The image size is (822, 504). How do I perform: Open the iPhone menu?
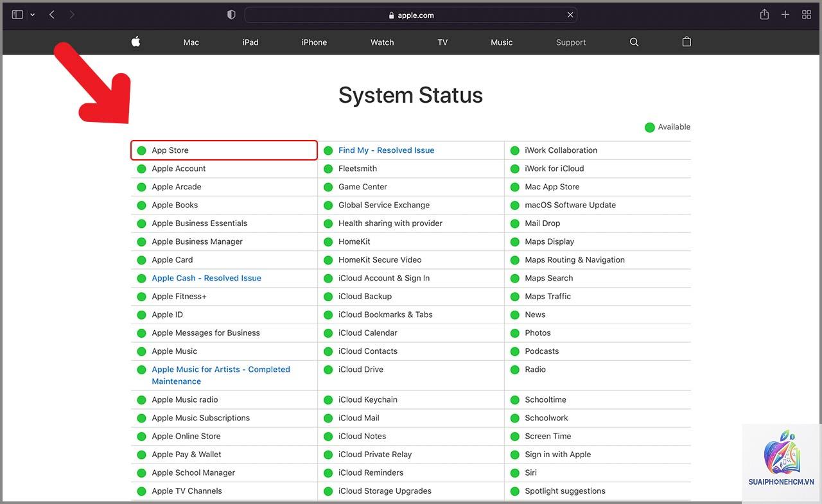tap(314, 42)
